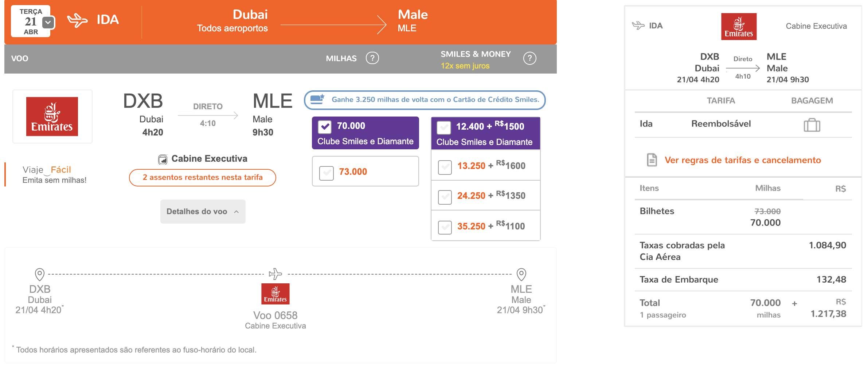Image resolution: width=868 pixels, height=370 pixels.
Task: Click the fare rules document icon
Action: point(652,160)
